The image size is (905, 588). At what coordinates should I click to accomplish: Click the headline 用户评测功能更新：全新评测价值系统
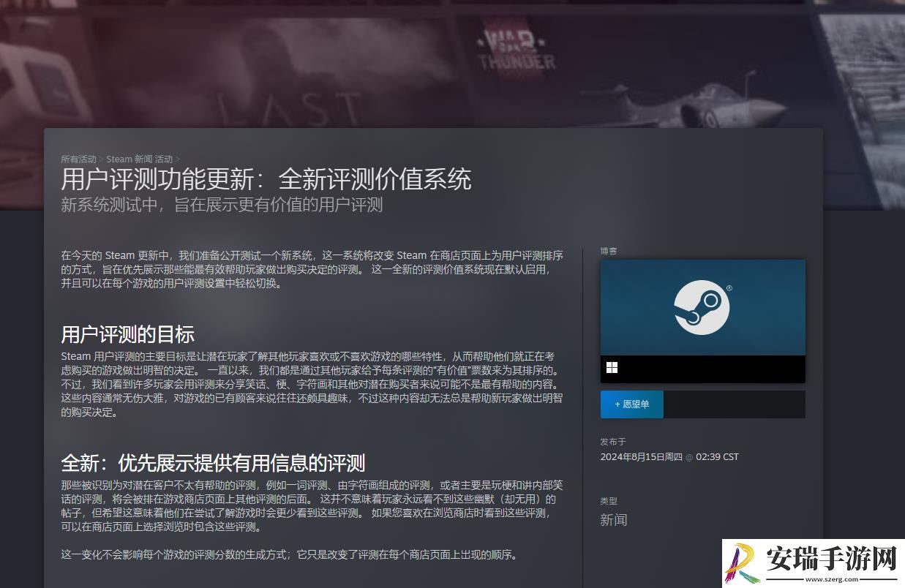266,179
